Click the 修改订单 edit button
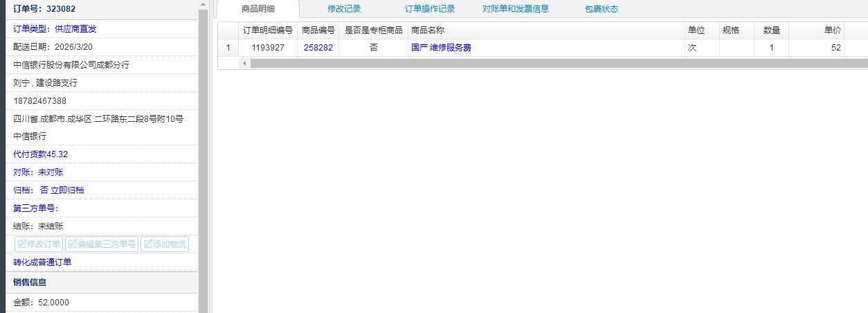868x313 pixels. point(39,244)
